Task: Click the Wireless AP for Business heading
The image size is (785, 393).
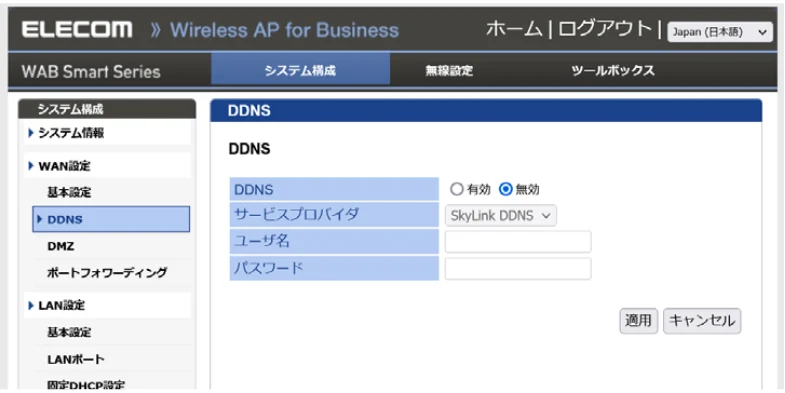Action: [x=284, y=30]
